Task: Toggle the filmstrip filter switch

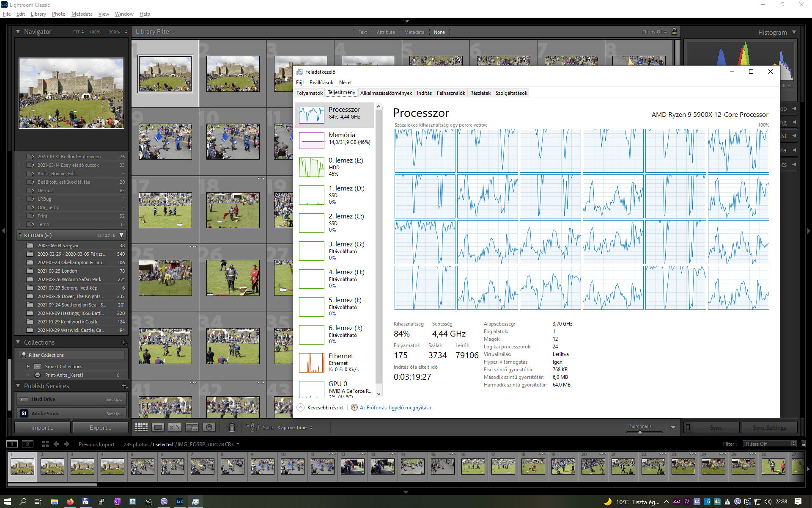Action: [x=803, y=444]
